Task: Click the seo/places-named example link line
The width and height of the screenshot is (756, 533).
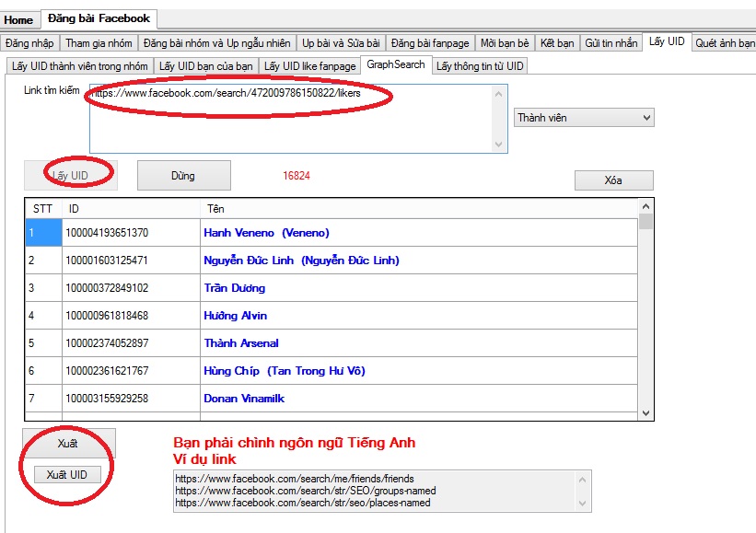Action: (x=303, y=503)
